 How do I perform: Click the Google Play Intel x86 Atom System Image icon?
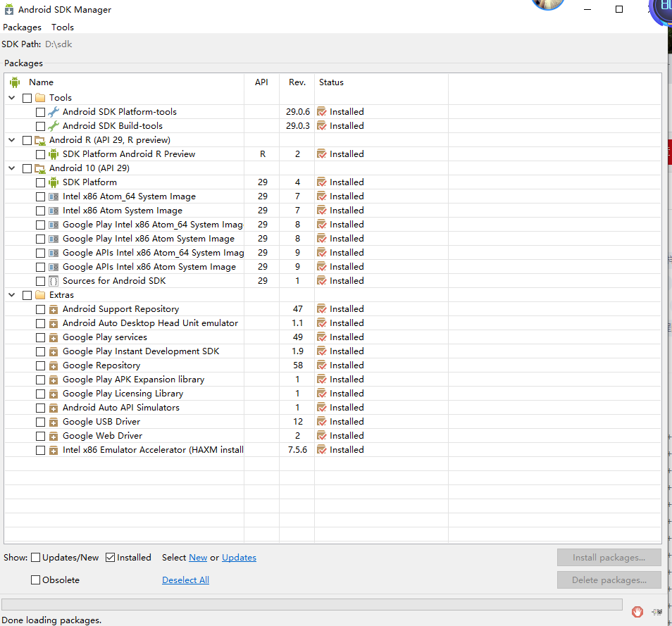54,239
